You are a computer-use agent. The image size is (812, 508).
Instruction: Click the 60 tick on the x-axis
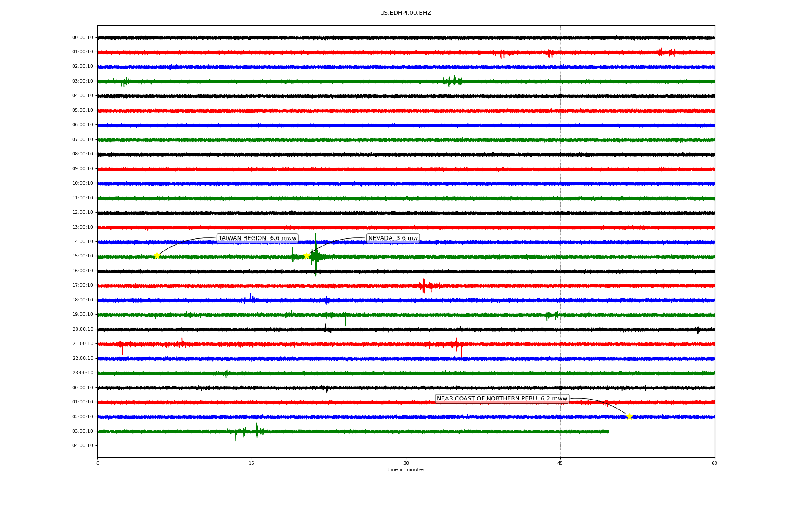click(714, 464)
